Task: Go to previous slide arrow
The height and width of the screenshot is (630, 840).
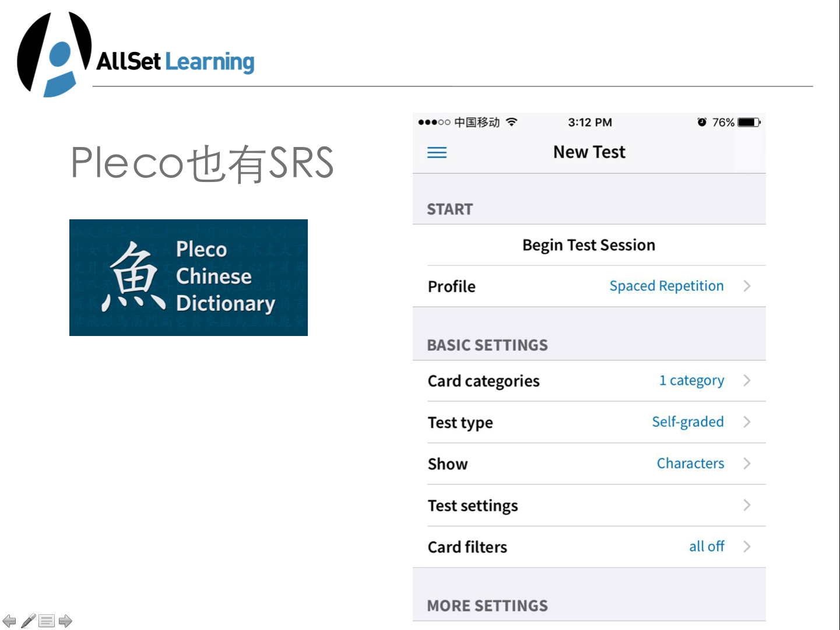Action: pyautogui.click(x=9, y=621)
